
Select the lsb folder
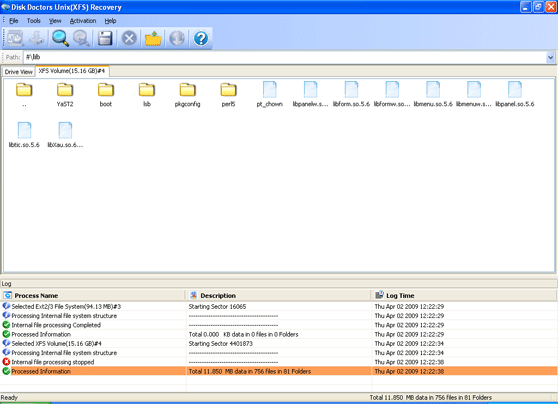147,94
